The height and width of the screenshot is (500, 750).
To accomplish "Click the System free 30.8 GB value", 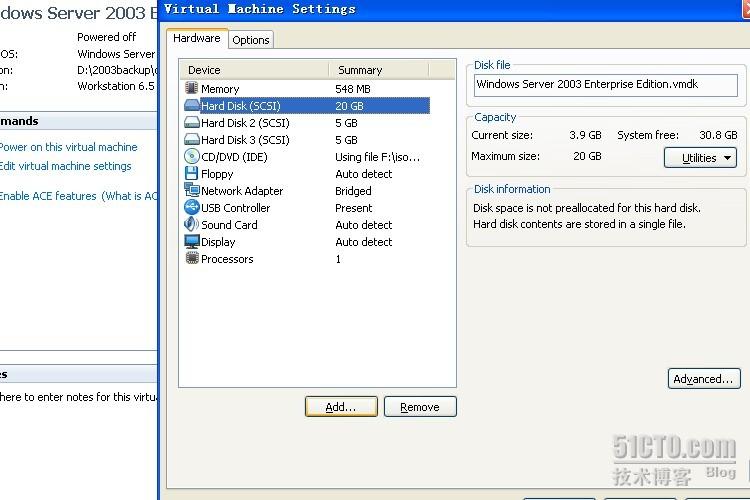I will pos(718,135).
